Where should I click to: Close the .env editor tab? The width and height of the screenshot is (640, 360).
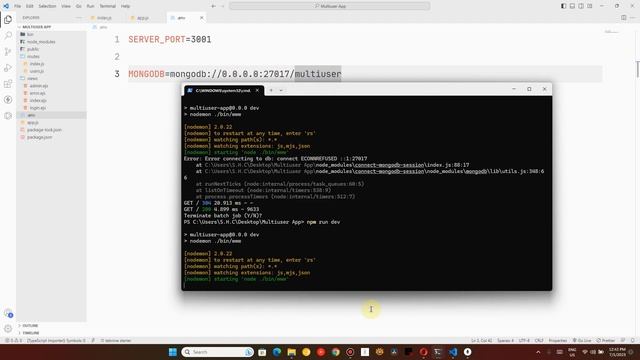201,18
